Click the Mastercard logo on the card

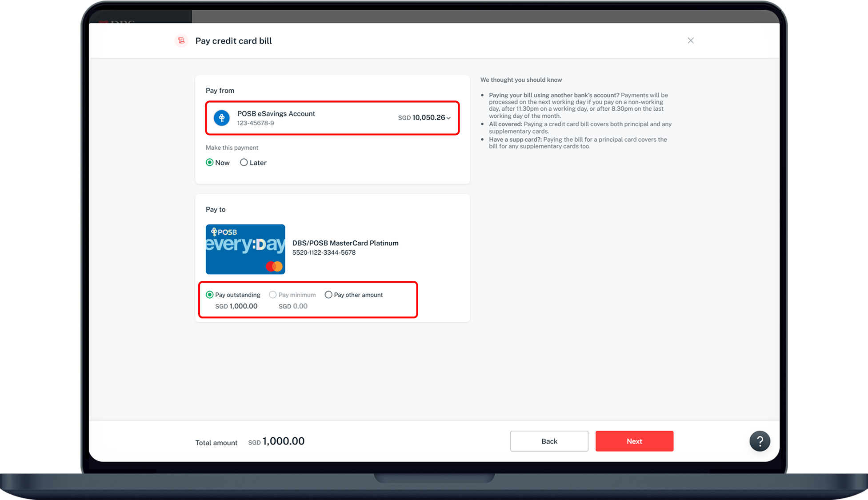[274, 266]
